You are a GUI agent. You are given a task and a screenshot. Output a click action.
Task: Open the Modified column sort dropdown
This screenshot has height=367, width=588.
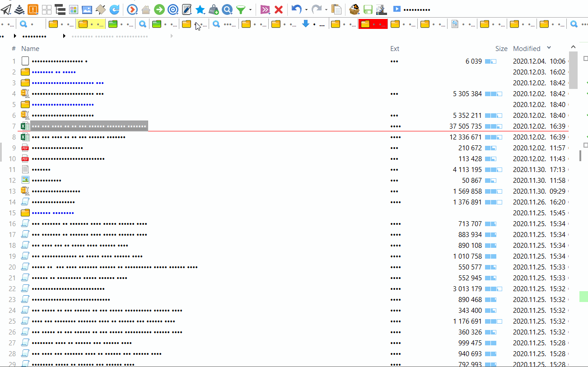click(x=550, y=48)
